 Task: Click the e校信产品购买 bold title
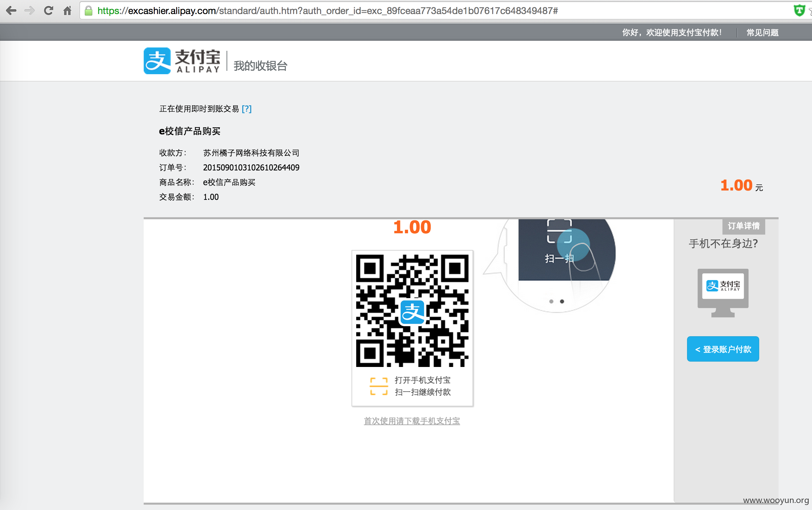point(189,131)
